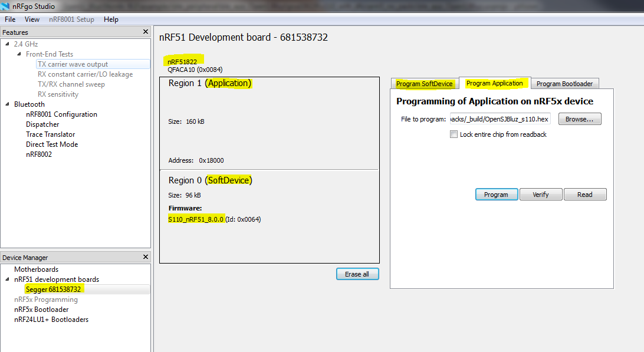Click the 2.4 GHz tree label
The width and height of the screenshot is (644, 352).
click(26, 44)
